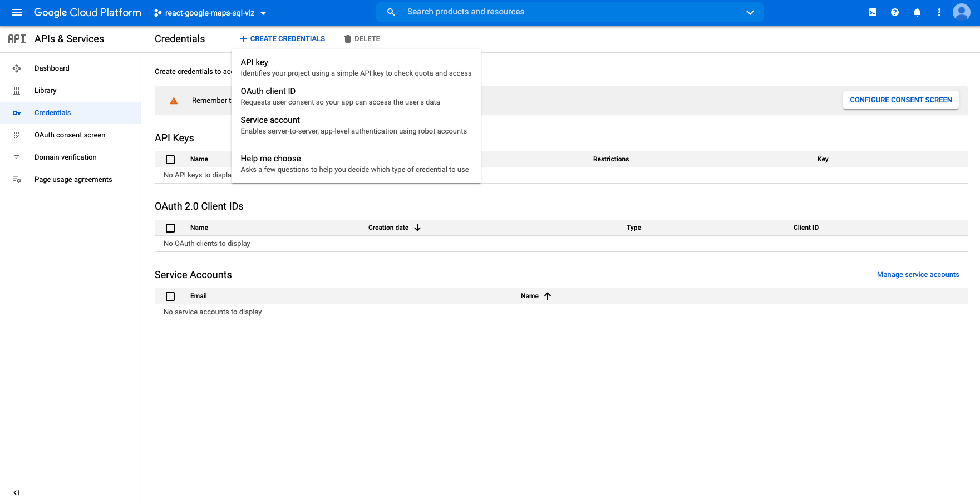
Task: Click the Email column header
Action: [x=199, y=296]
